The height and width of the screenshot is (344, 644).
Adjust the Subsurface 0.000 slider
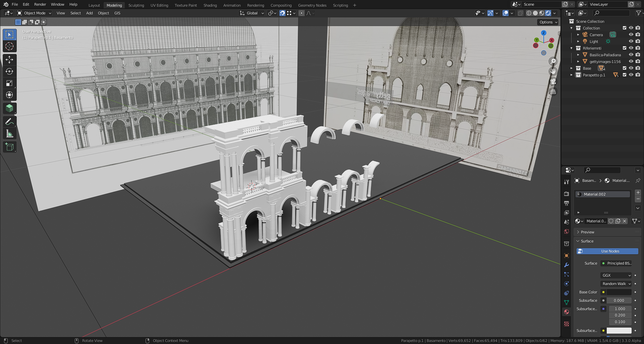point(619,300)
